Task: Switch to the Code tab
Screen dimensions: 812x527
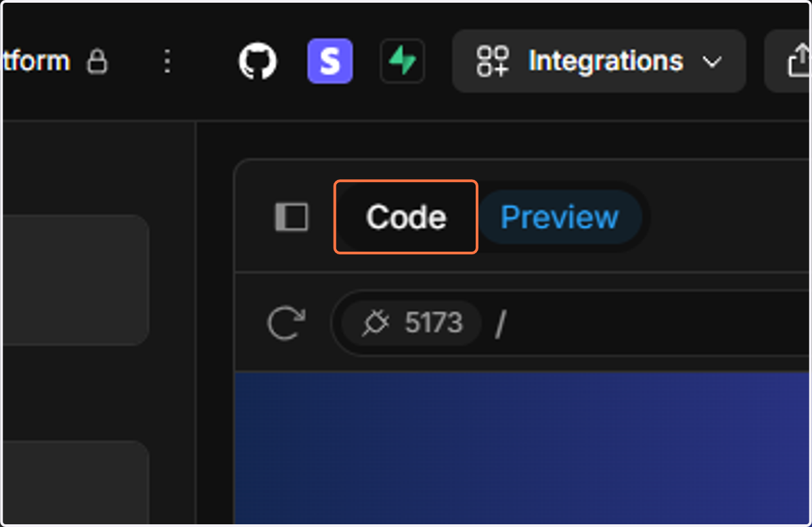Action: point(406,217)
